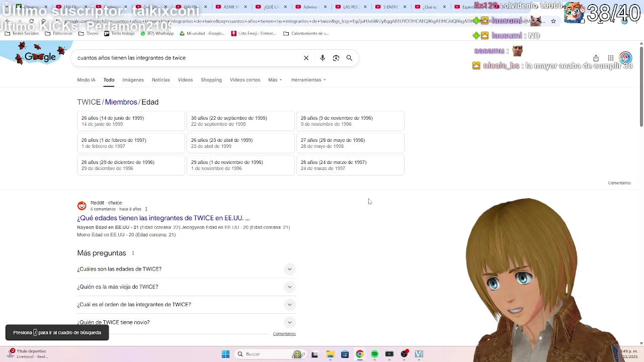Click 'Comentarios' link under the age cards
The width and height of the screenshot is (644, 362).
(x=619, y=183)
